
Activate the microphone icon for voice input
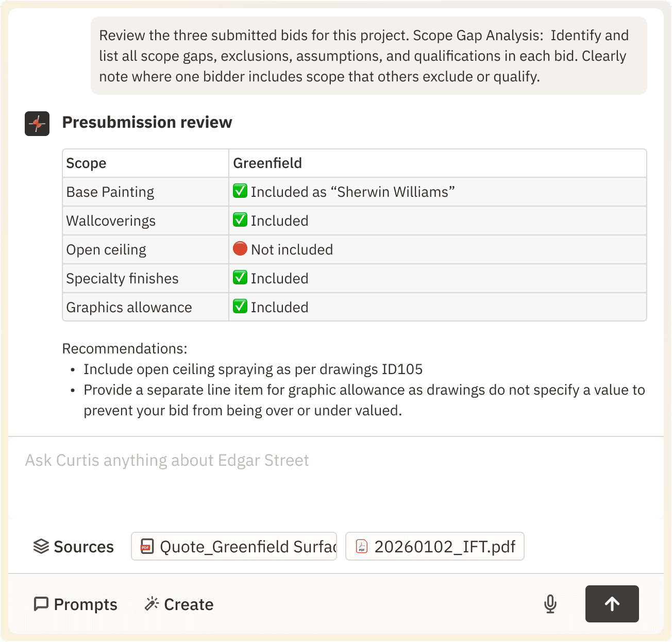click(550, 604)
